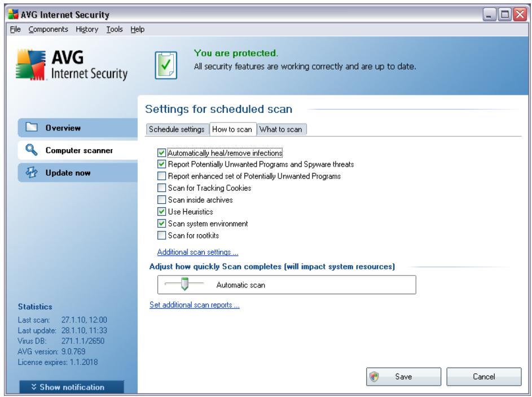
Task: Open the Help menu
Action: [x=138, y=29]
